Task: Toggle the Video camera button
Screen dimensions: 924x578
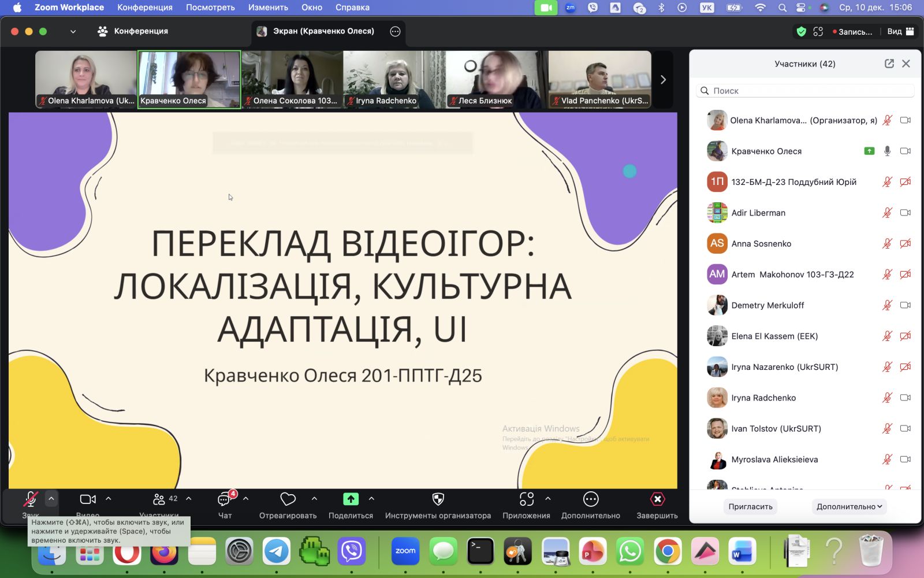Action: click(x=88, y=499)
